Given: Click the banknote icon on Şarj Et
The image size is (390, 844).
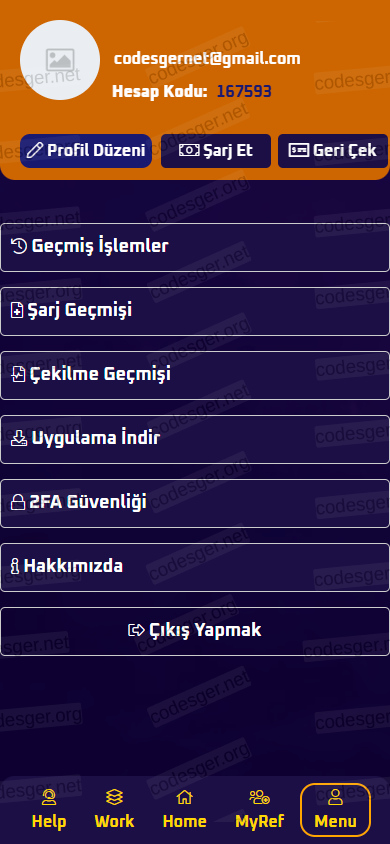Looking at the screenshot, I should point(189,150).
